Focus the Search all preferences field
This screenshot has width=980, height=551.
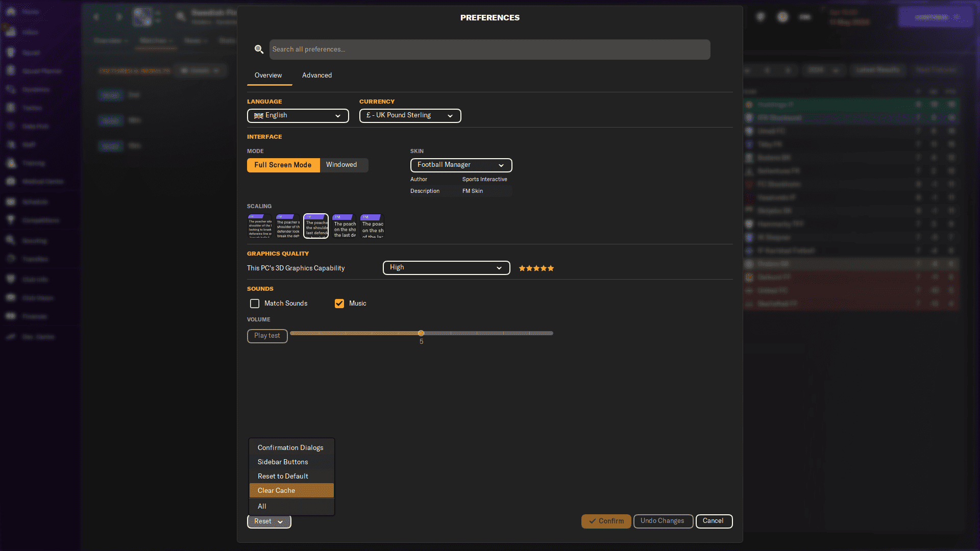coord(489,49)
